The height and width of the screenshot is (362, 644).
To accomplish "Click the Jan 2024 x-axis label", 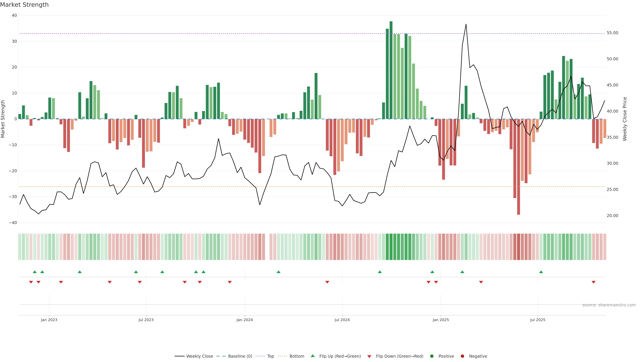I will (245, 320).
